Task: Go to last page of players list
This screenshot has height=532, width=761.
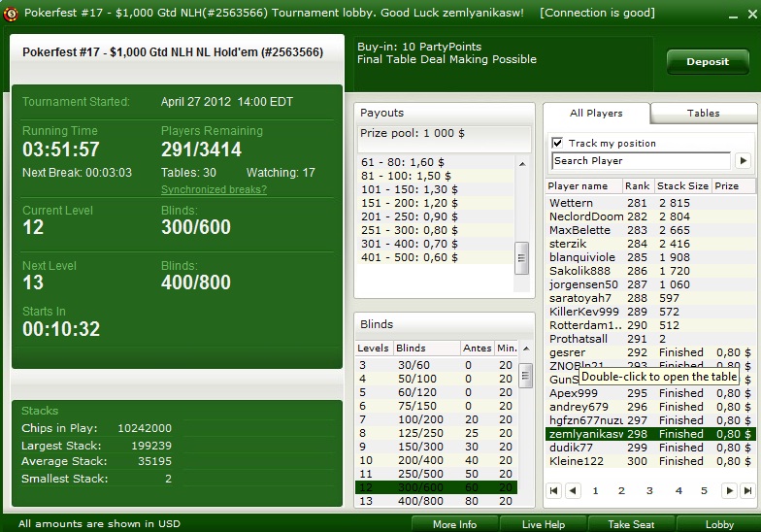Action: point(747,491)
